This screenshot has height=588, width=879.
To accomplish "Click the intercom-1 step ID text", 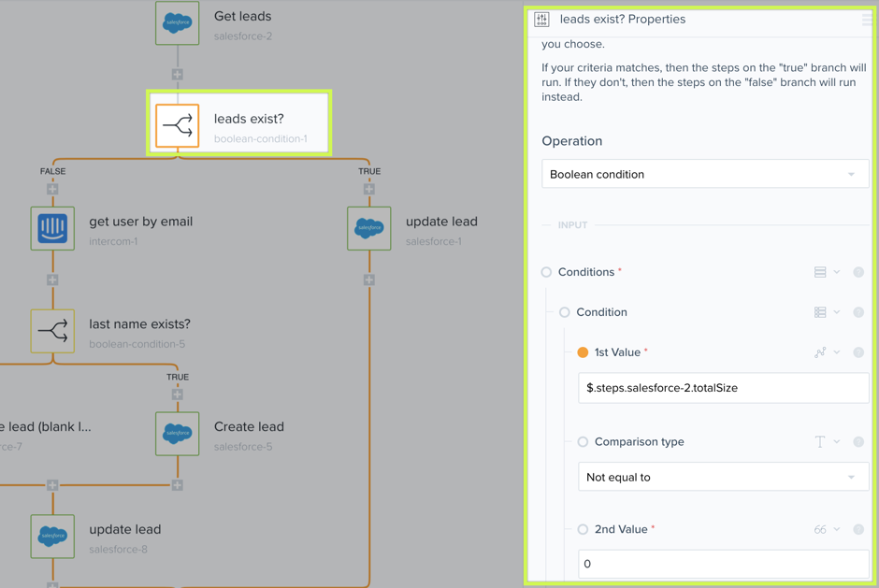I will (113, 241).
